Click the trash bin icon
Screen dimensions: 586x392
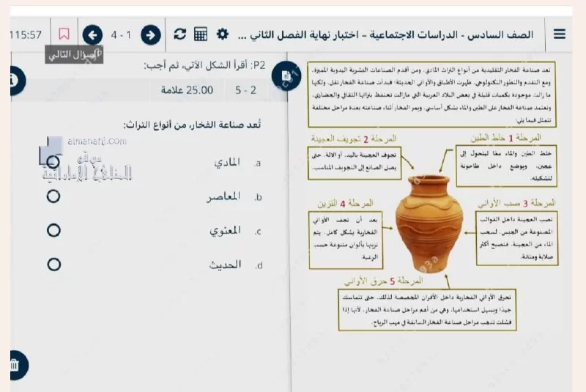pos(17,365)
